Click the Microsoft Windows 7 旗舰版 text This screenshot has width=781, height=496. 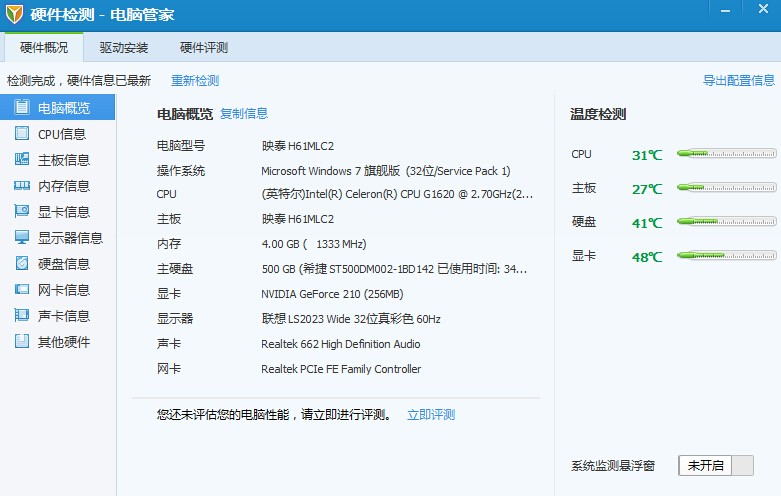(386, 171)
